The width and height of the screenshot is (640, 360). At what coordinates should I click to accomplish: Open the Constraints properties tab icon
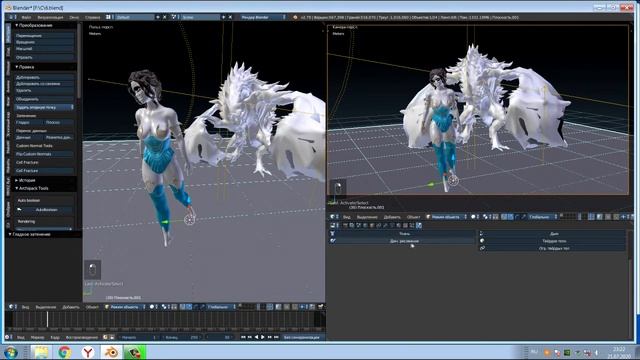click(378, 225)
